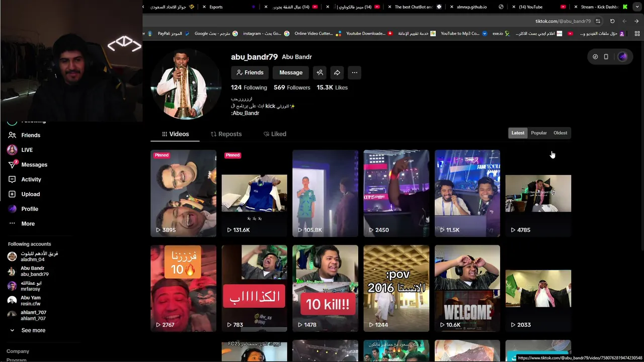Open Youtube Downloader bookmark

click(x=369, y=34)
